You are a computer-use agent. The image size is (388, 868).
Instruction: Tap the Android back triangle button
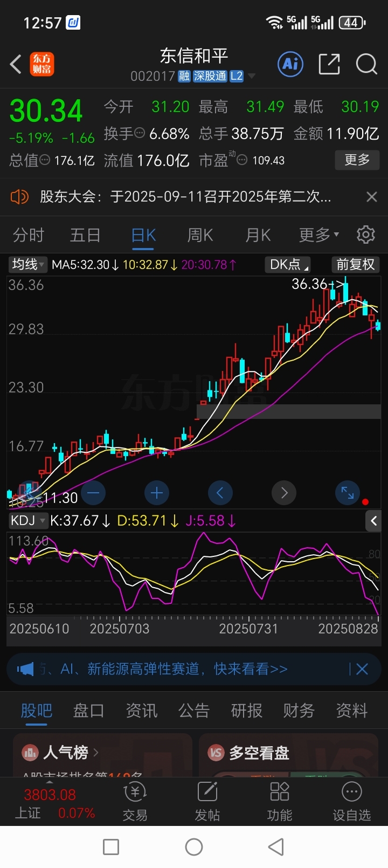point(276,847)
